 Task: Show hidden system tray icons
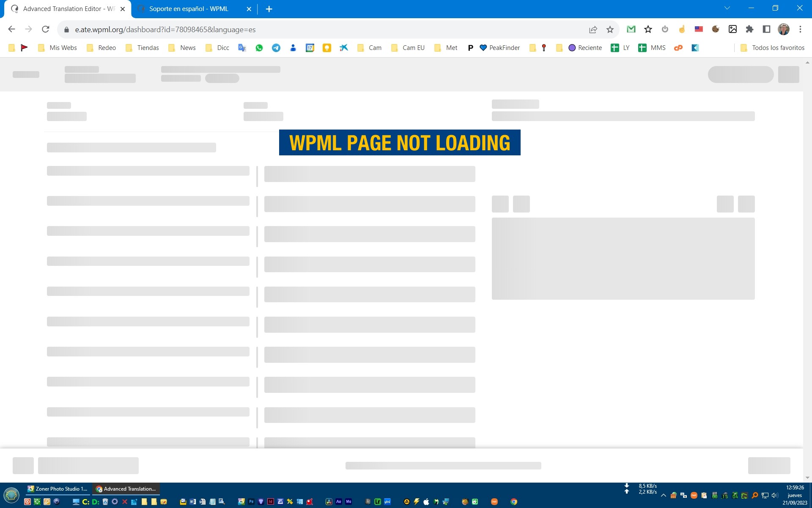click(x=664, y=495)
